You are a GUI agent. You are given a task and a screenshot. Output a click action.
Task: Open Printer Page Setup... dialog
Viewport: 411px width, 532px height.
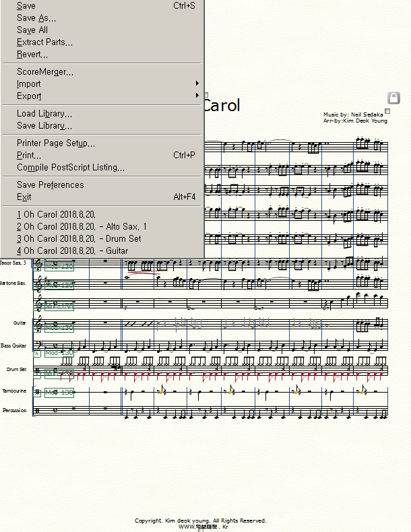coord(56,143)
